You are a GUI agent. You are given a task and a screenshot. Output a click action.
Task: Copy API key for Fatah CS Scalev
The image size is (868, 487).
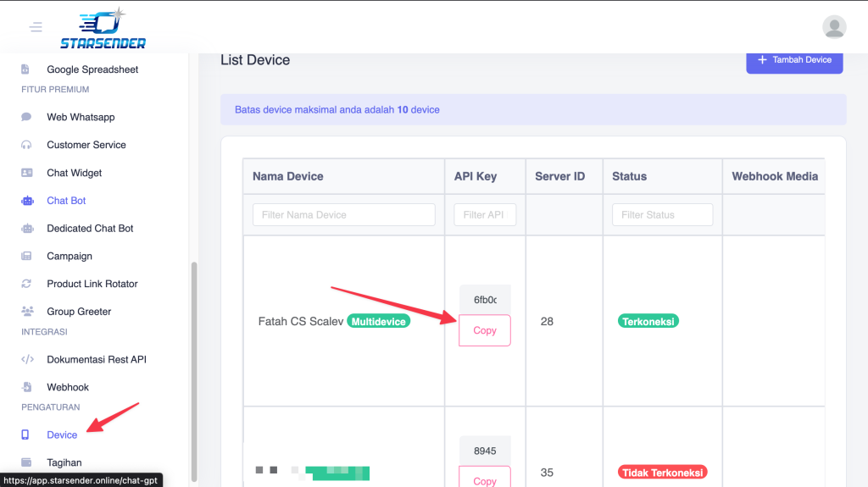[485, 330]
